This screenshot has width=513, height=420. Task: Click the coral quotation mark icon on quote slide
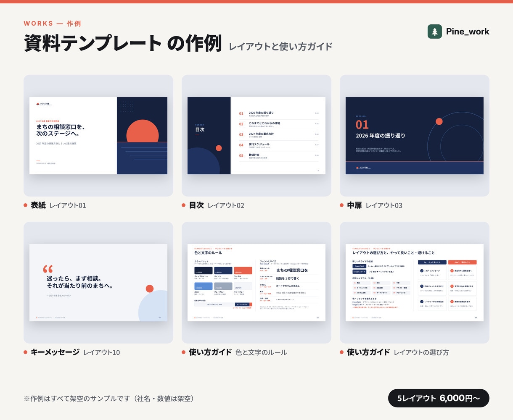click(x=48, y=269)
